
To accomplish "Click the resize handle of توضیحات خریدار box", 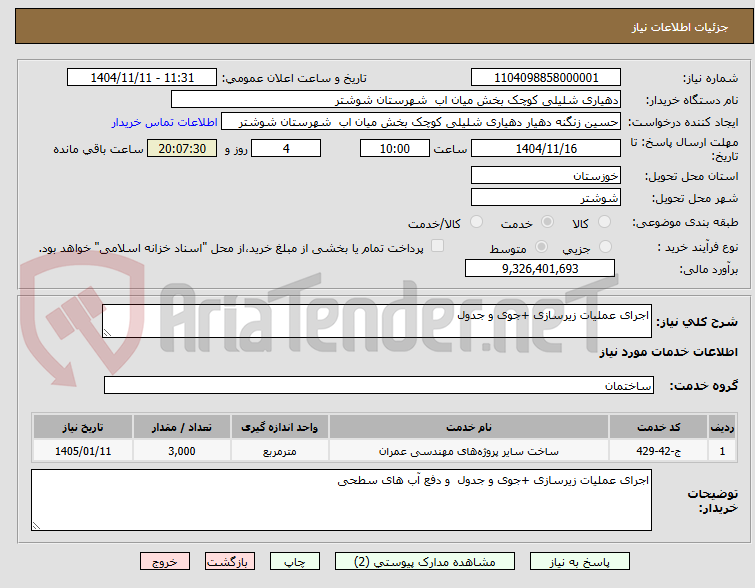I will (36, 525).
